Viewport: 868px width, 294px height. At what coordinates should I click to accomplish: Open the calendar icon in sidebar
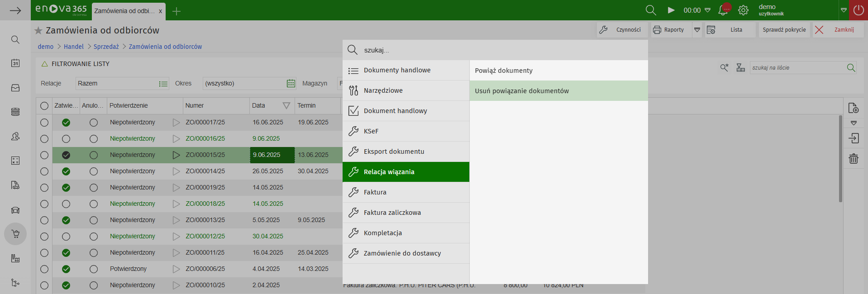pyautogui.click(x=15, y=63)
